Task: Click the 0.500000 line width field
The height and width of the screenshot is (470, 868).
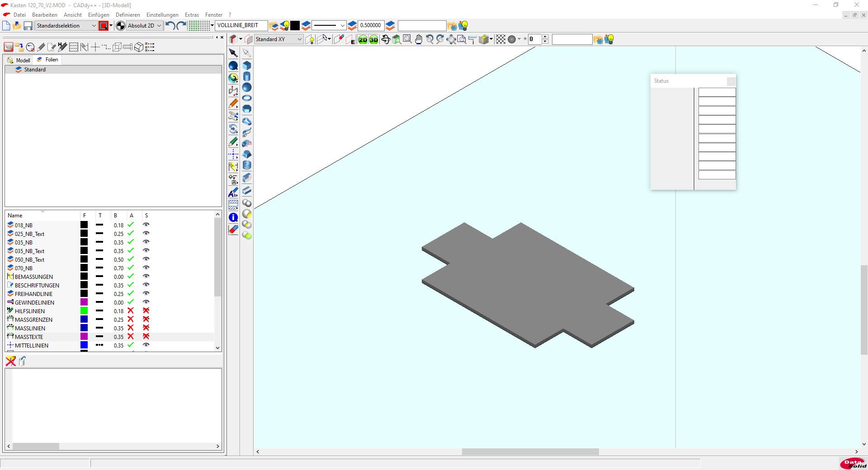Action: (x=370, y=25)
